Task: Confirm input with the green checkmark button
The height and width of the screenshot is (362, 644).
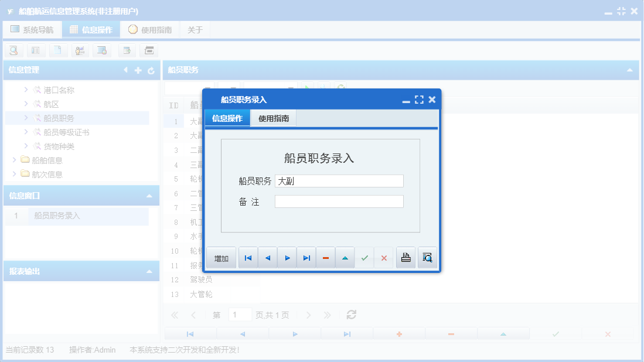Action: (x=364, y=257)
